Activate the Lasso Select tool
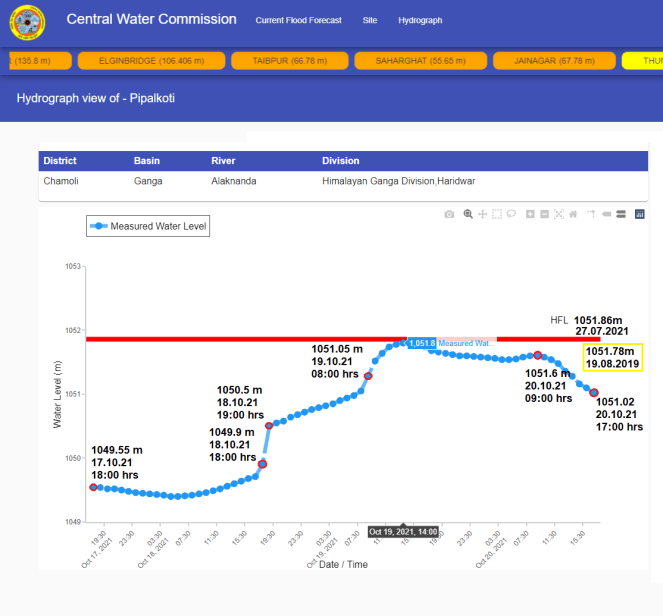Viewport: 663px width, 616px height. [511, 214]
